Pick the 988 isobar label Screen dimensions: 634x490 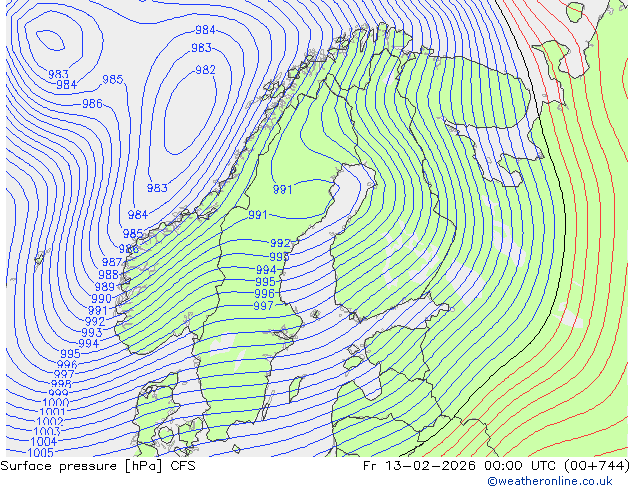click(x=108, y=275)
